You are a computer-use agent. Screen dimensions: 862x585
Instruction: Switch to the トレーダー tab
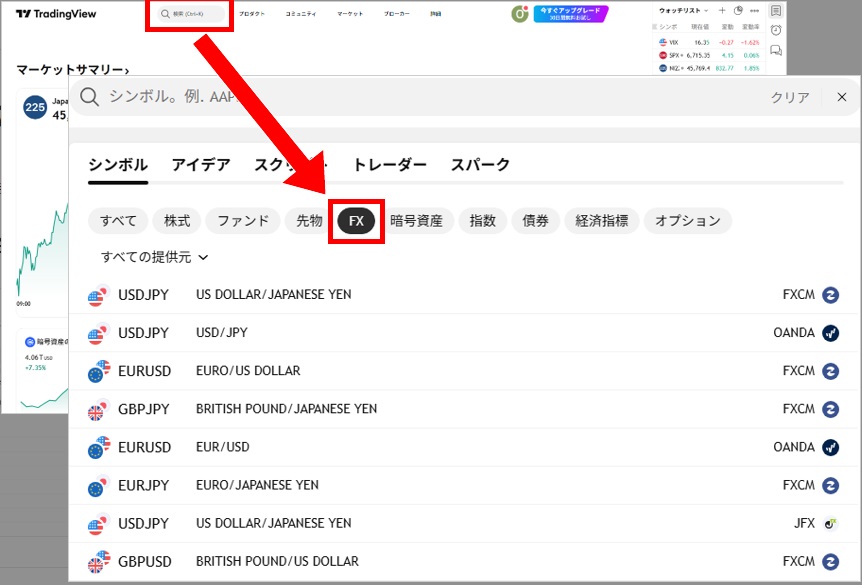pyautogui.click(x=389, y=165)
